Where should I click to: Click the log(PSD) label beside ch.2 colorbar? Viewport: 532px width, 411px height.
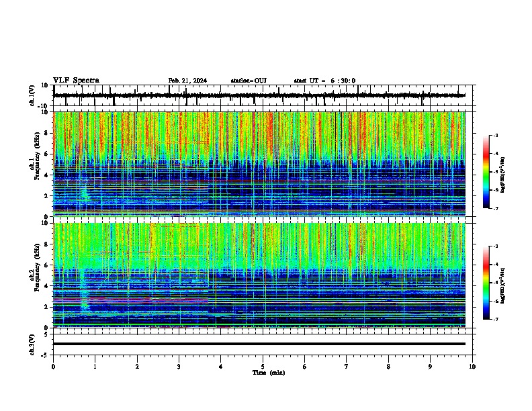(x=502, y=285)
